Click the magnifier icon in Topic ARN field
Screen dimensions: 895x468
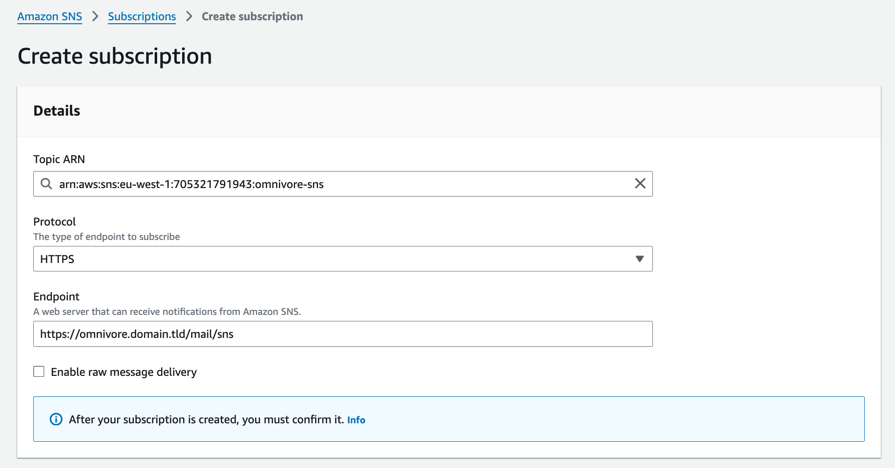47,184
